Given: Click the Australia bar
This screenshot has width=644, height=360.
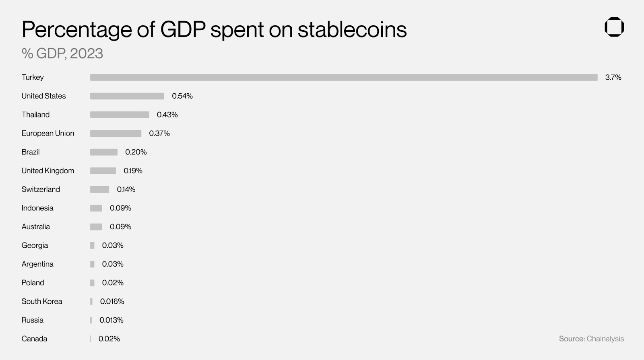Looking at the screenshot, I should point(96,227).
